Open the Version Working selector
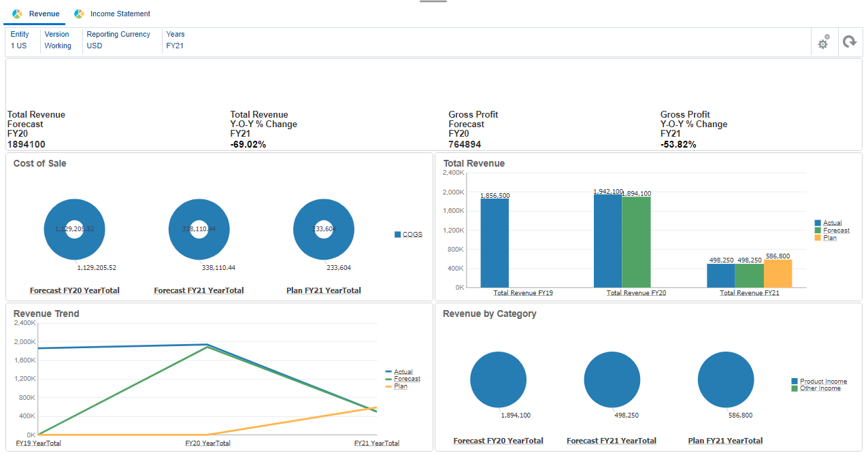 point(60,40)
